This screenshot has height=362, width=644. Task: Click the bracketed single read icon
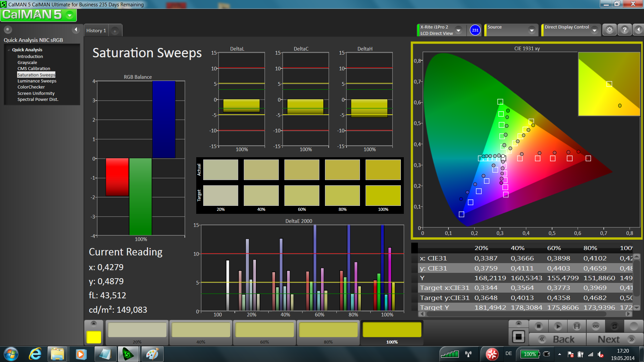click(577, 326)
